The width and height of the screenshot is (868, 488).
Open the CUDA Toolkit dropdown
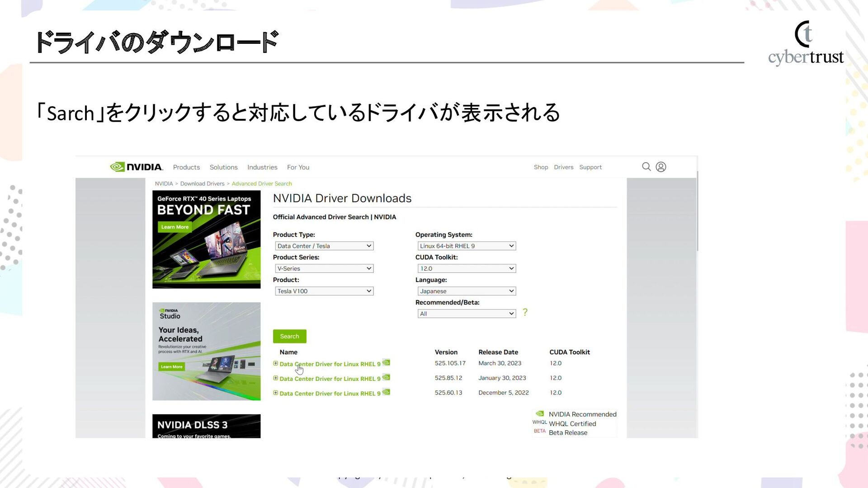pyautogui.click(x=467, y=268)
